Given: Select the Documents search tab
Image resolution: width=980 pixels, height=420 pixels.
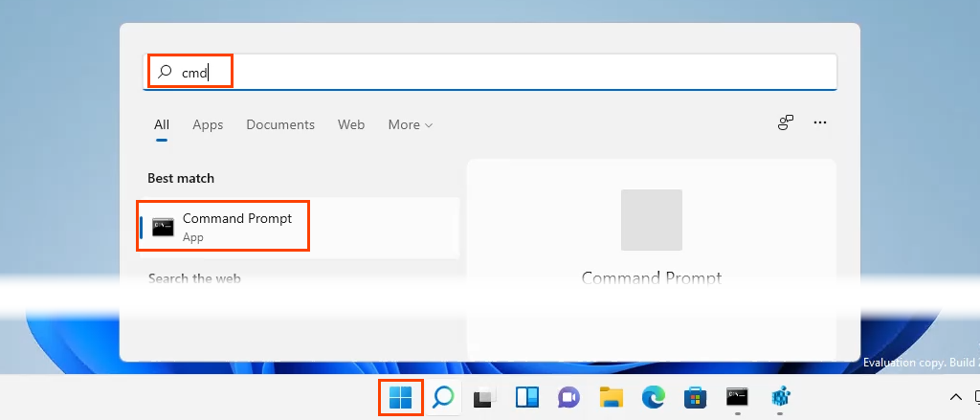Looking at the screenshot, I should point(280,125).
